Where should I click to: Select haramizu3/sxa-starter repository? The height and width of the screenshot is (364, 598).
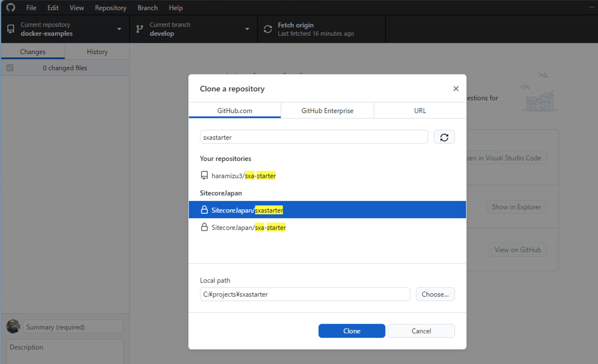point(327,176)
